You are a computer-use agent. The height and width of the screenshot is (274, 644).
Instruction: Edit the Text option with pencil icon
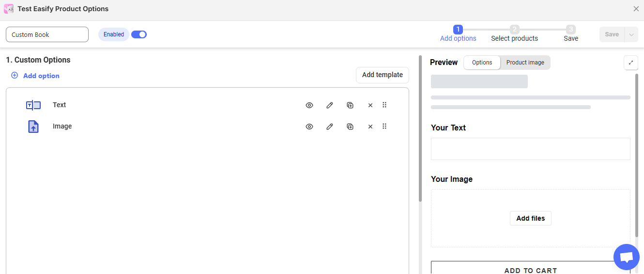point(330,105)
